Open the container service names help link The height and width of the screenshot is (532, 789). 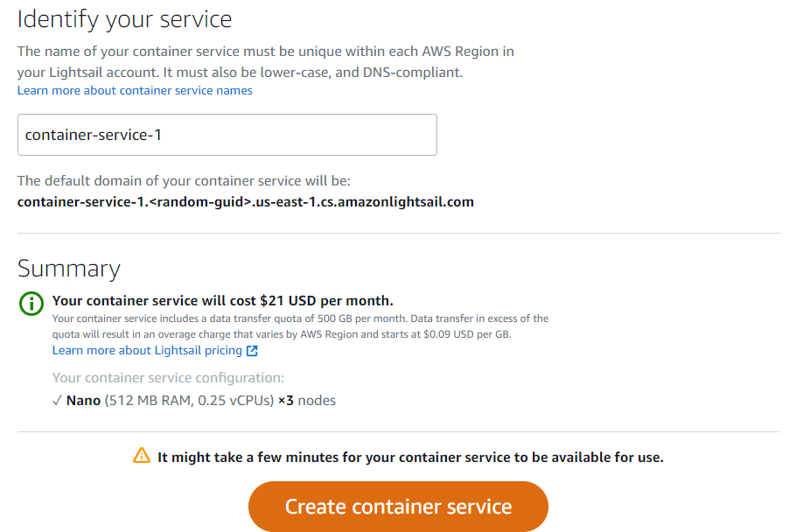135,91
